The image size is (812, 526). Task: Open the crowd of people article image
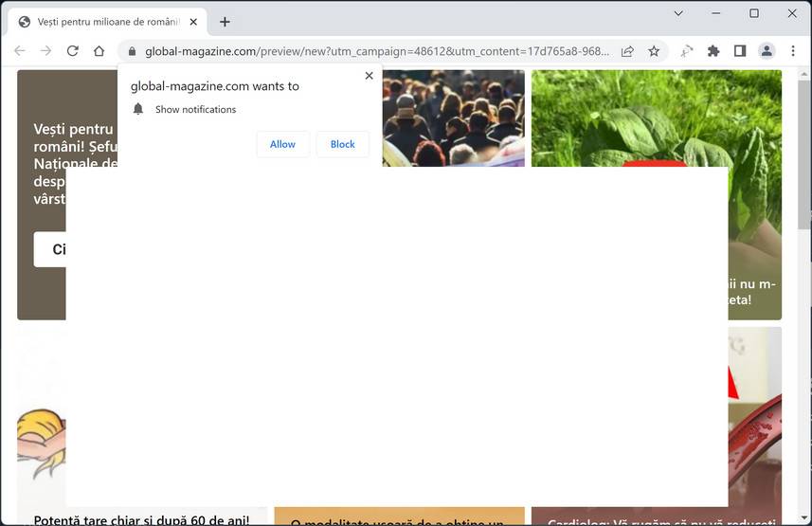coord(454,118)
